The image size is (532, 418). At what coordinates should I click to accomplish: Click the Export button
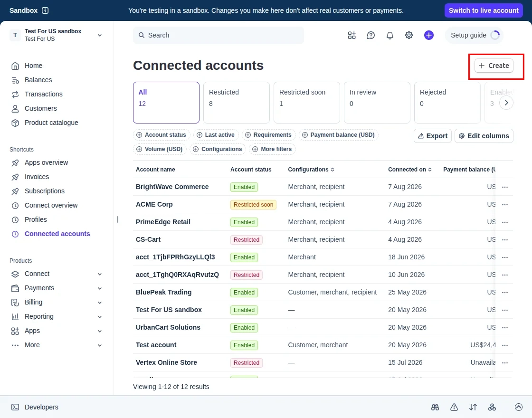pyautogui.click(x=433, y=136)
